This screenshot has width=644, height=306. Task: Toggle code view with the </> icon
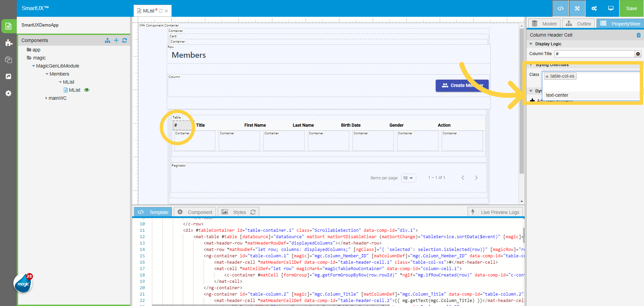coord(560,8)
